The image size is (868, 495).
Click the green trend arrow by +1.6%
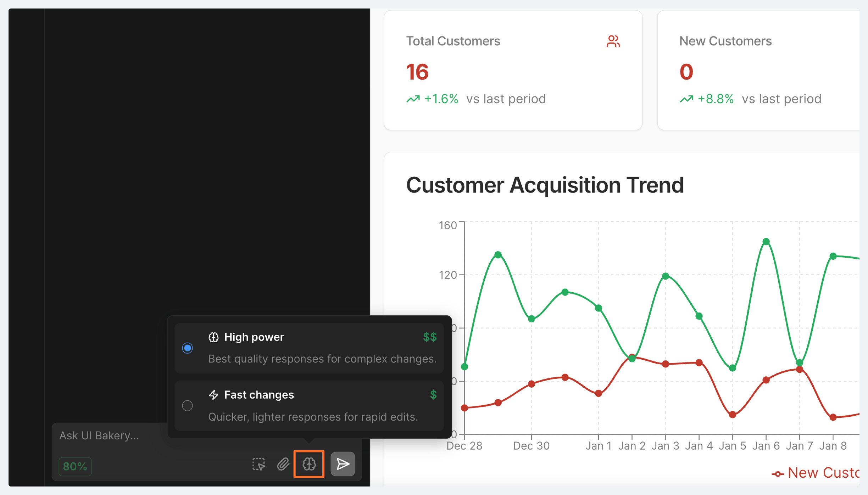click(x=413, y=99)
